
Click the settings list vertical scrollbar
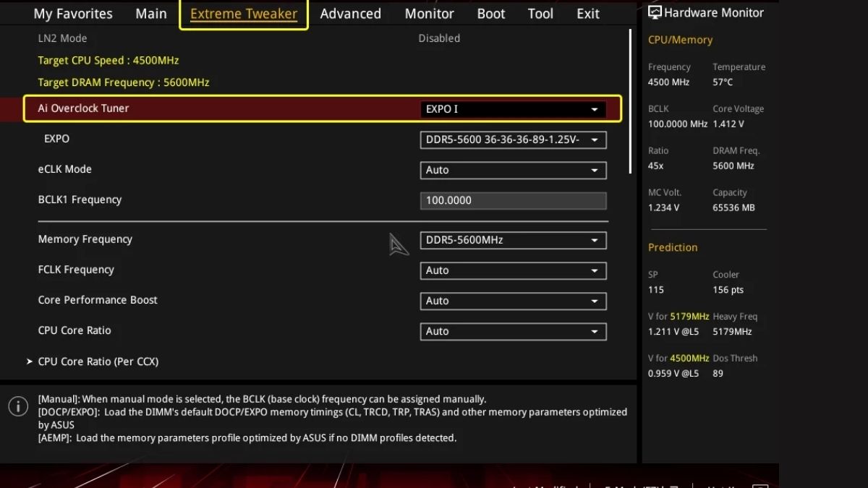point(631,101)
